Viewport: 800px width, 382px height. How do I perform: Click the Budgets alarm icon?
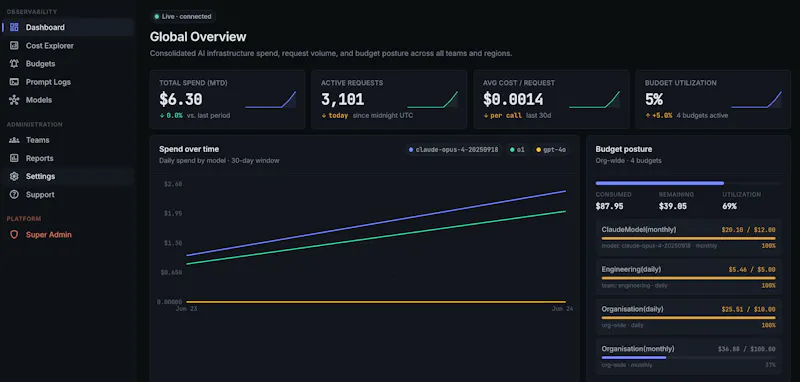[14, 64]
